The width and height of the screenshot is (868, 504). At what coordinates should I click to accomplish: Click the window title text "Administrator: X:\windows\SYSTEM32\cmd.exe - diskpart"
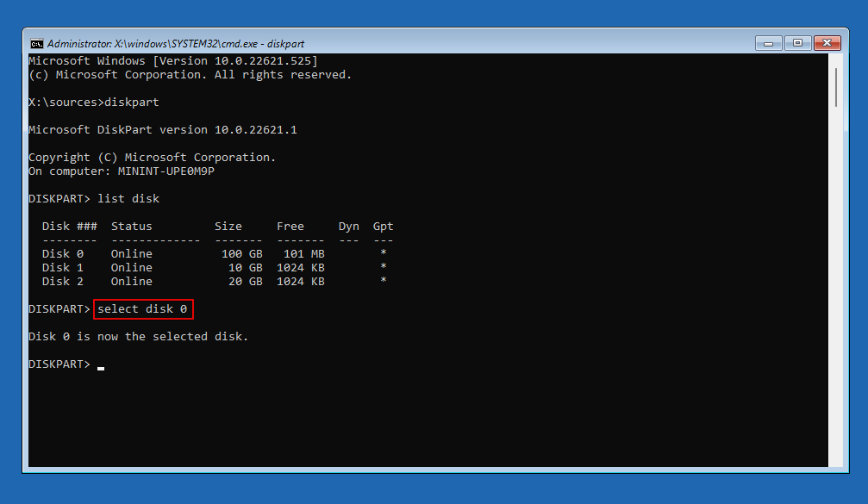[x=176, y=43]
